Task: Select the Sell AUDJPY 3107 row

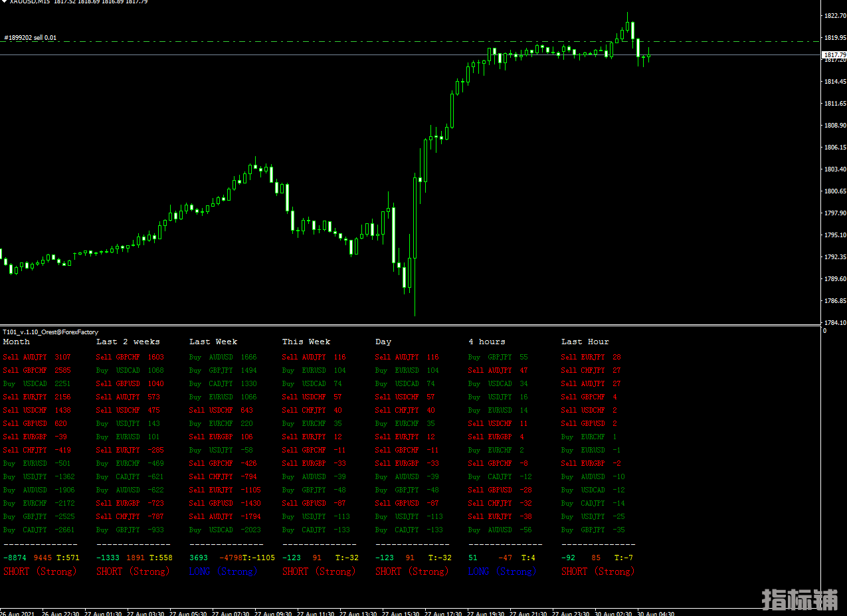Action: [37, 357]
